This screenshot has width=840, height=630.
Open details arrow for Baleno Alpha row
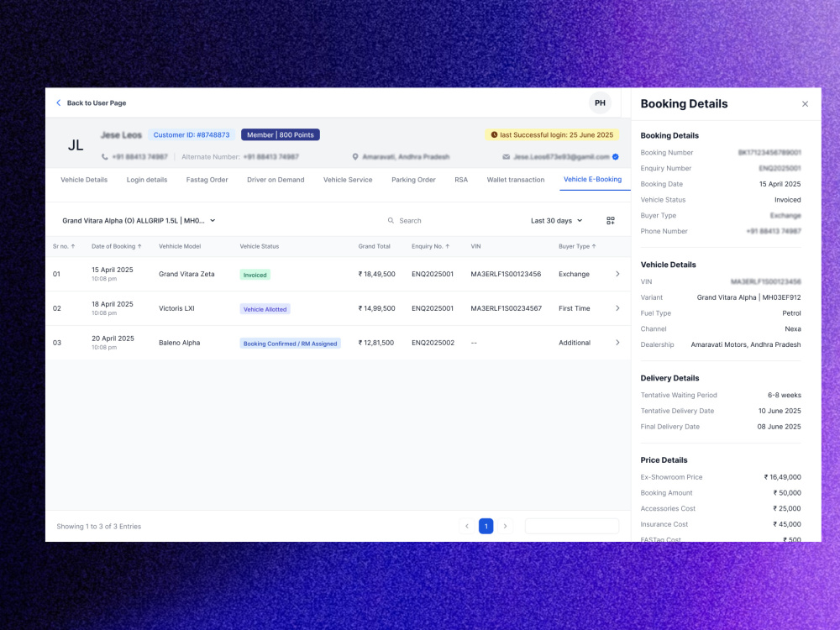[617, 343]
